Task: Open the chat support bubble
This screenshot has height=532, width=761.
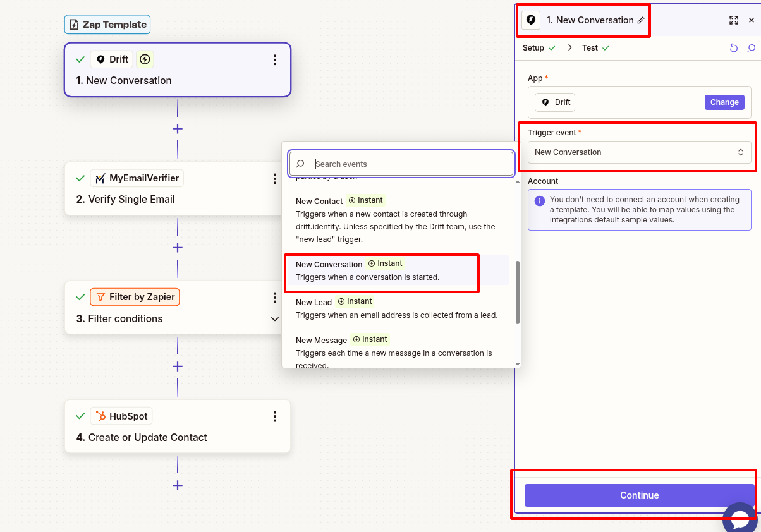Action: coord(740,518)
